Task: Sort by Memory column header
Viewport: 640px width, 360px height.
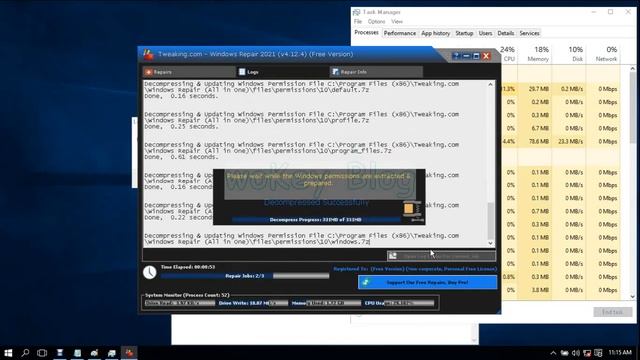Action: point(535,54)
